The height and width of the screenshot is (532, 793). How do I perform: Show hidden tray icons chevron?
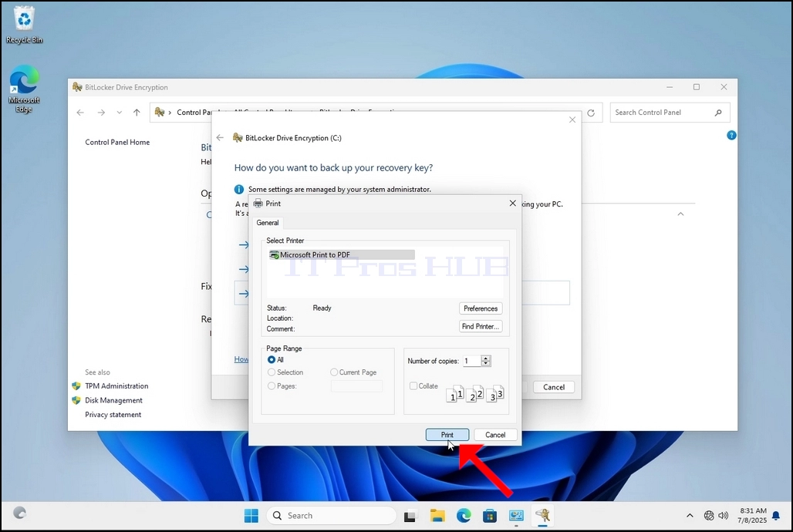pos(690,515)
